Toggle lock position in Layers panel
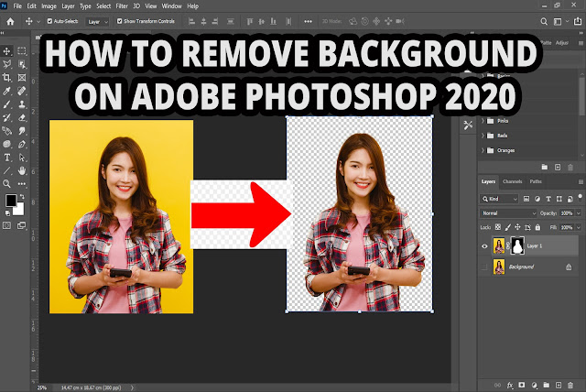 click(517, 227)
